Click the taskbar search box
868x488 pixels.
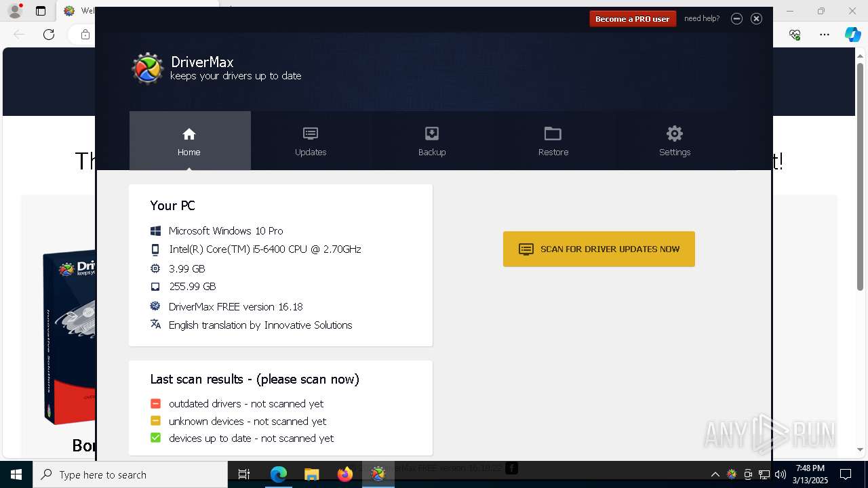coord(130,474)
